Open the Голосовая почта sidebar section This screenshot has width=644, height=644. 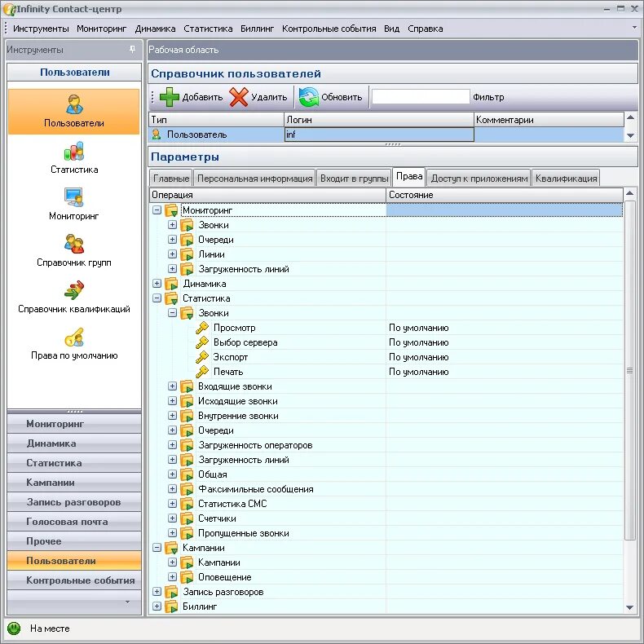click(74, 522)
